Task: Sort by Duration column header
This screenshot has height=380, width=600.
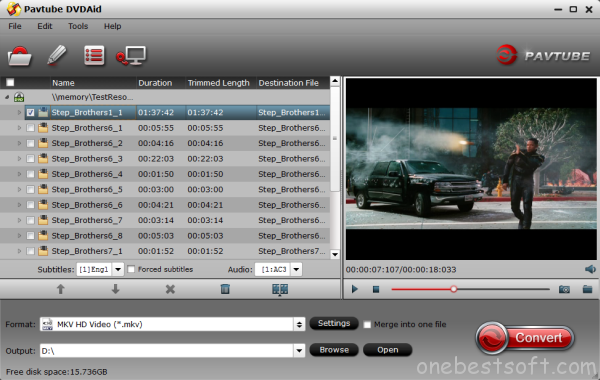Action: 161,83
